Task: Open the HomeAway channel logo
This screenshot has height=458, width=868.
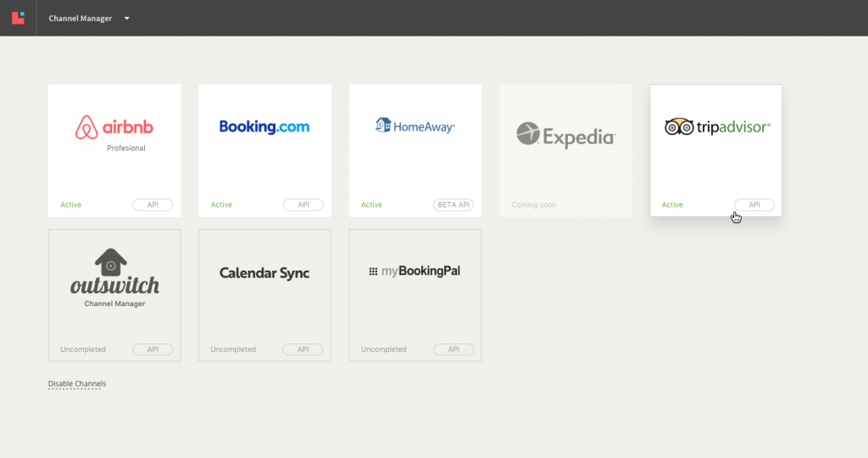Action: pos(415,126)
